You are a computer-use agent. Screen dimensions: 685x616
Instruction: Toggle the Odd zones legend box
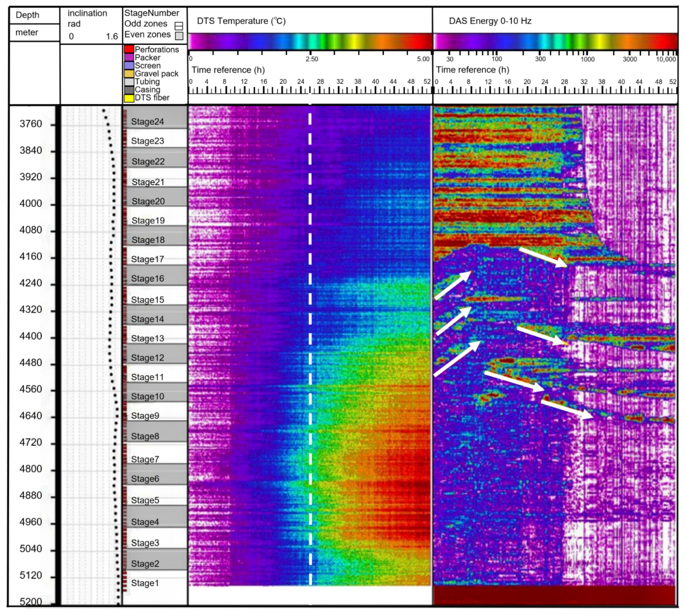pos(179,26)
